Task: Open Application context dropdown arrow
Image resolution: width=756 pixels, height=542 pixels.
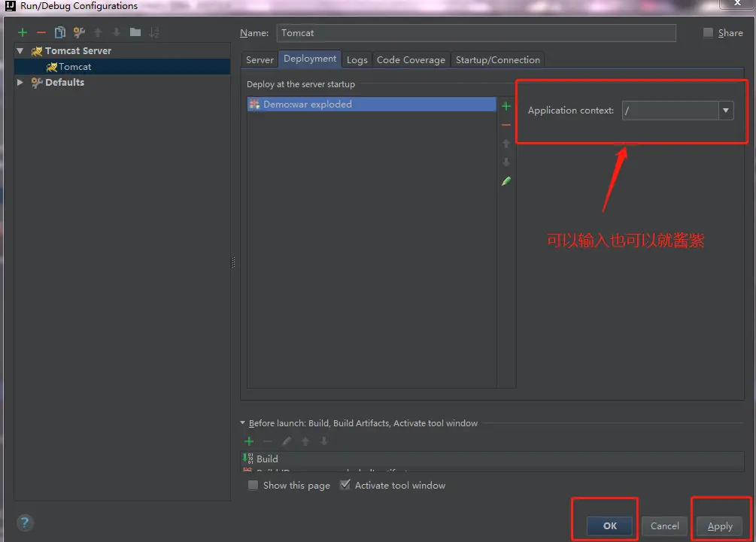Action: click(x=726, y=111)
